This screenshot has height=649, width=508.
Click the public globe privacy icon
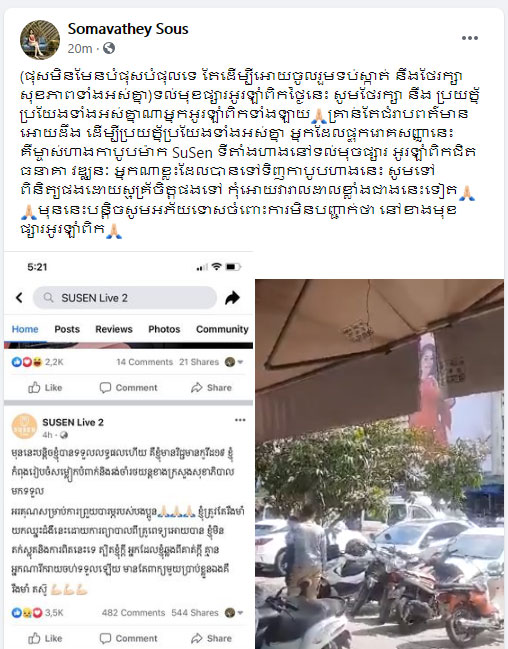point(109,48)
